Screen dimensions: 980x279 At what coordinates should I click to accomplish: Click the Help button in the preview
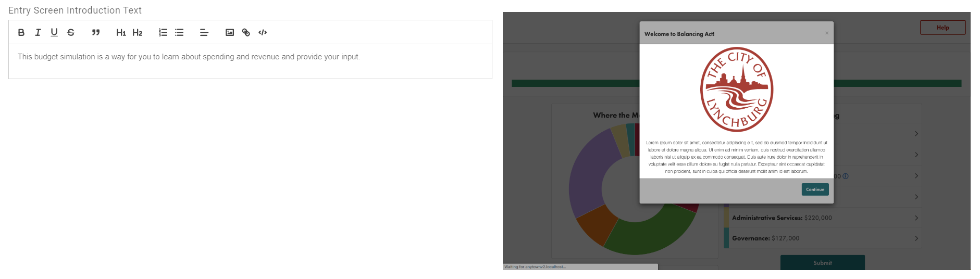(942, 28)
